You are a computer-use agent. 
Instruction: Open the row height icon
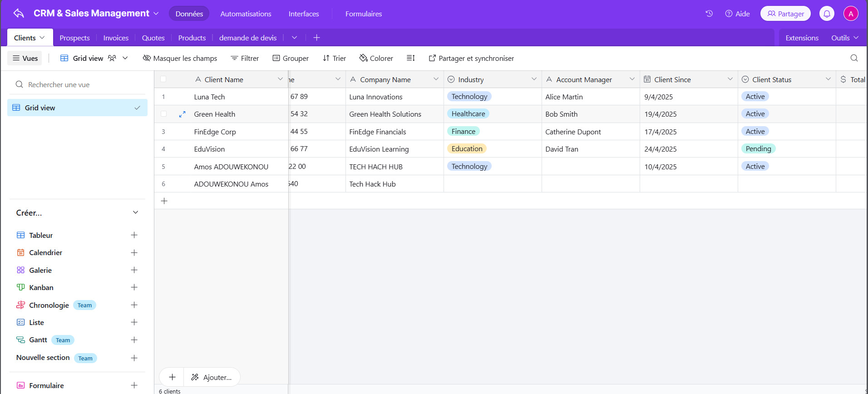(410, 58)
